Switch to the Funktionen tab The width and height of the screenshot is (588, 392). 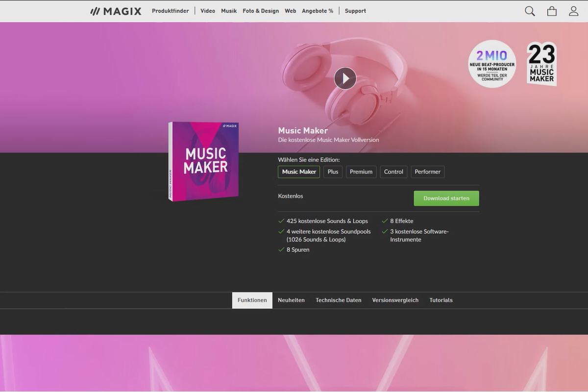252,300
